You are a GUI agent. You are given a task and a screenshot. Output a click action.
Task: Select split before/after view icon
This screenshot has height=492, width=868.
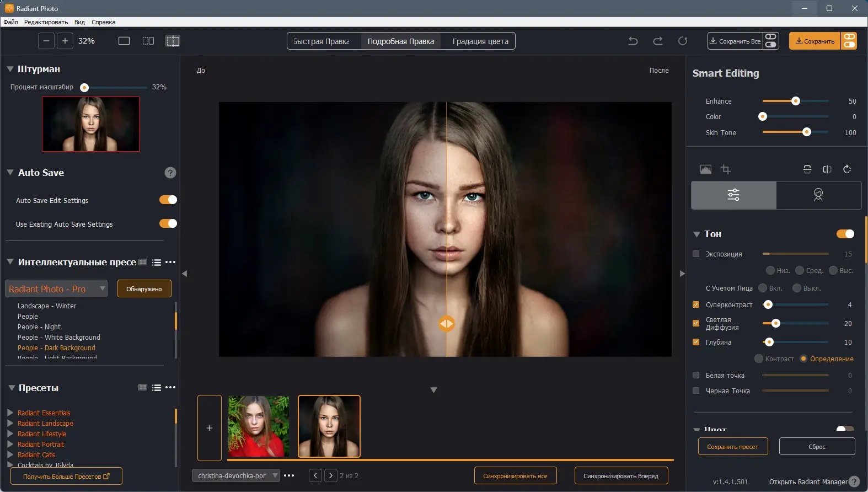click(x=173, y=41)
